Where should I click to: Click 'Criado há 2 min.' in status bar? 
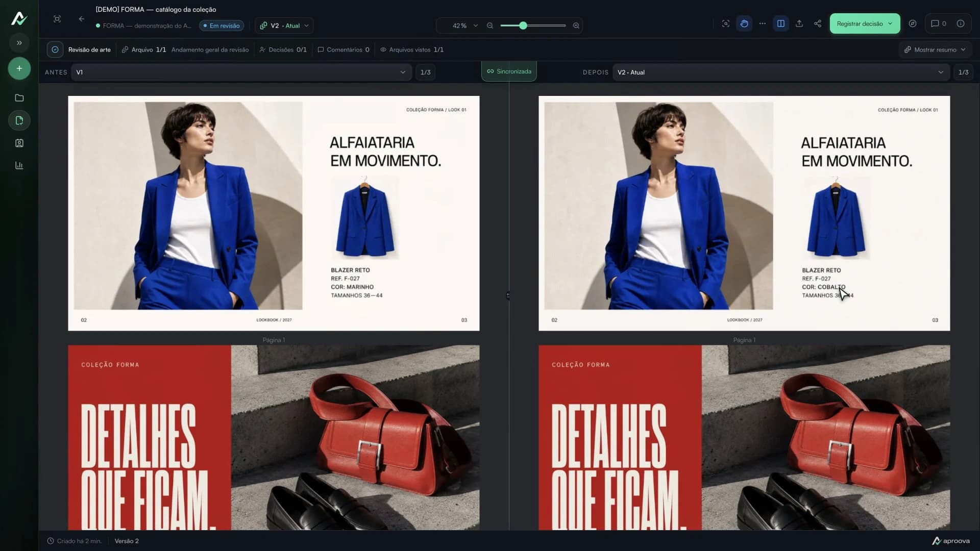coord(75,541)
